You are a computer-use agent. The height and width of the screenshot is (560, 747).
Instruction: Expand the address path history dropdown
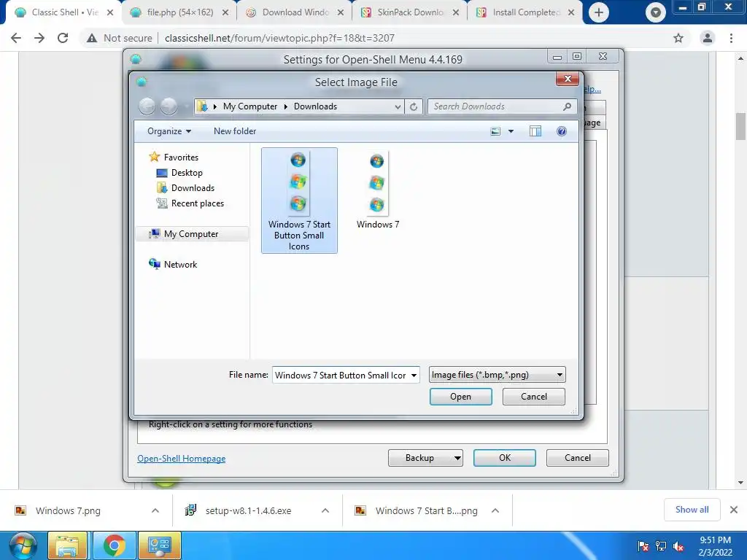click(x=398, y=106)
